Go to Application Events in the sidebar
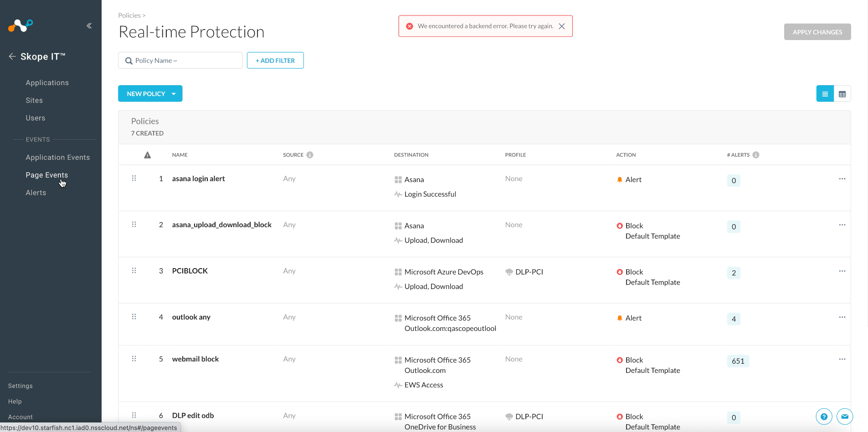 tap(58, 157)
